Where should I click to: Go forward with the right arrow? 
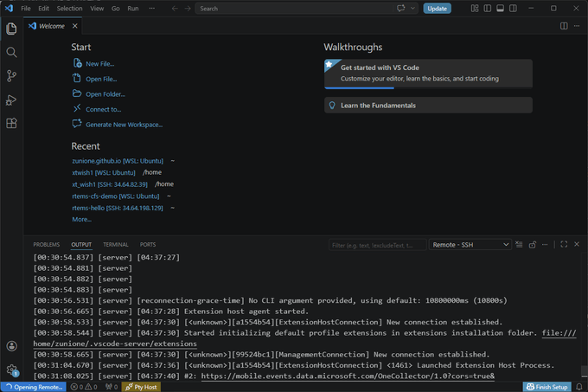[x=188, y=9]
